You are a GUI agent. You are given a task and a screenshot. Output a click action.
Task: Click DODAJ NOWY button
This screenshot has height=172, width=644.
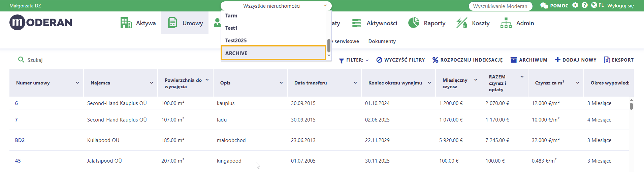pos(576,60)
